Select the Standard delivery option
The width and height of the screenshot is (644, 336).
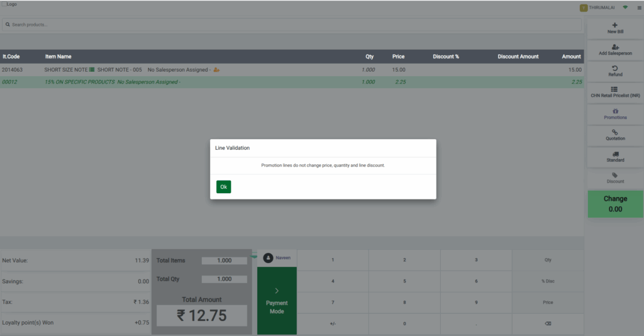pyautogui.click(x=615, y=157)
